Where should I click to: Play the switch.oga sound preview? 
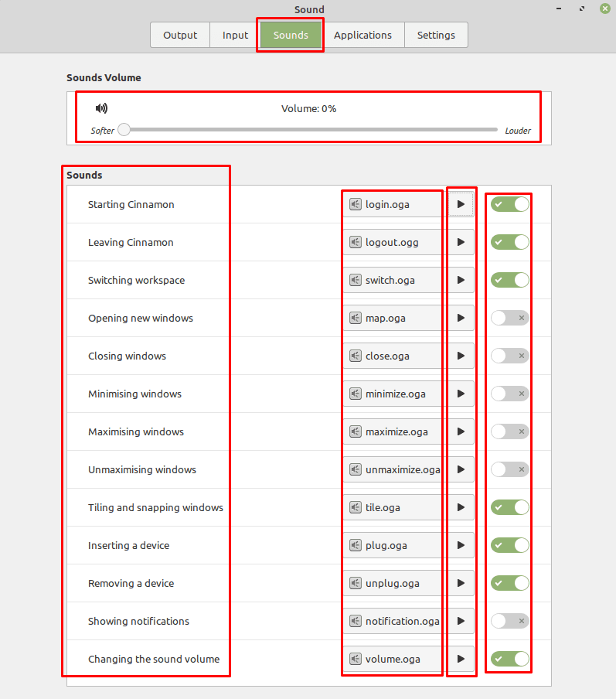[461, 280]
